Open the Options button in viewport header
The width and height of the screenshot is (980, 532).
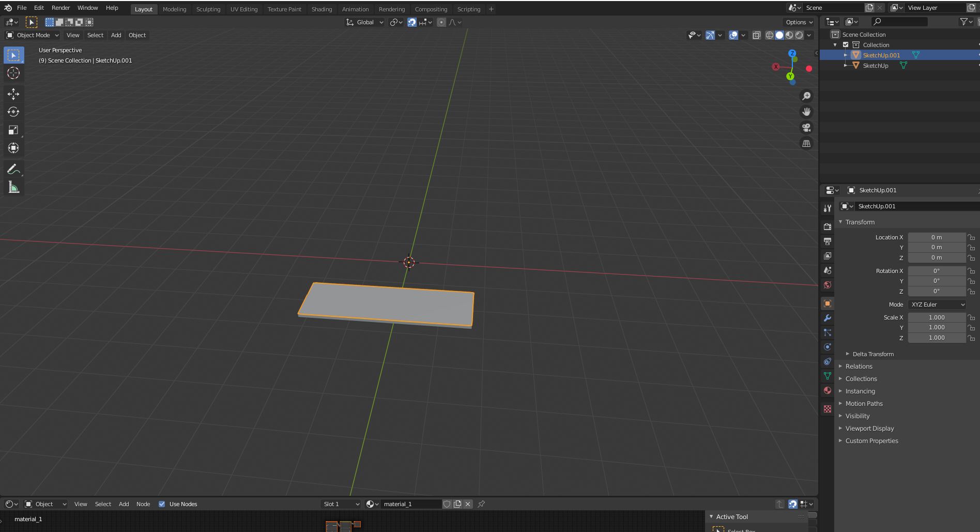point(799,22)
